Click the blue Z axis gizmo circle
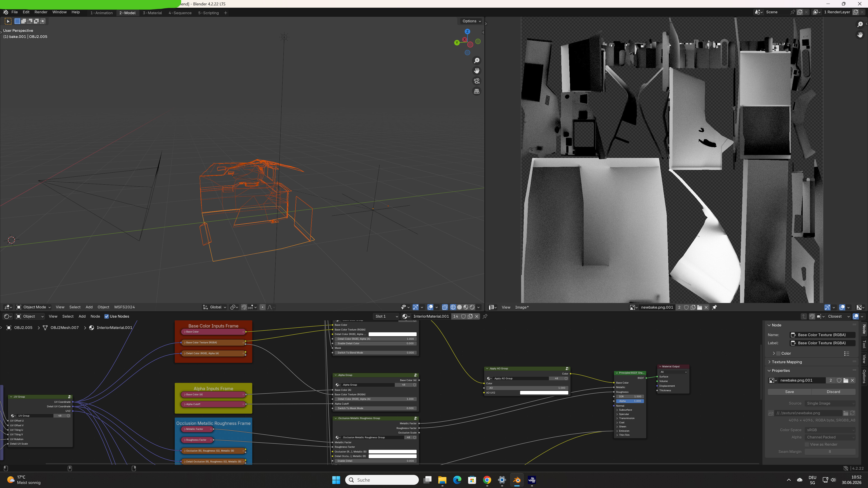Viewport: 868px width, 488px height. pos(467,31)
